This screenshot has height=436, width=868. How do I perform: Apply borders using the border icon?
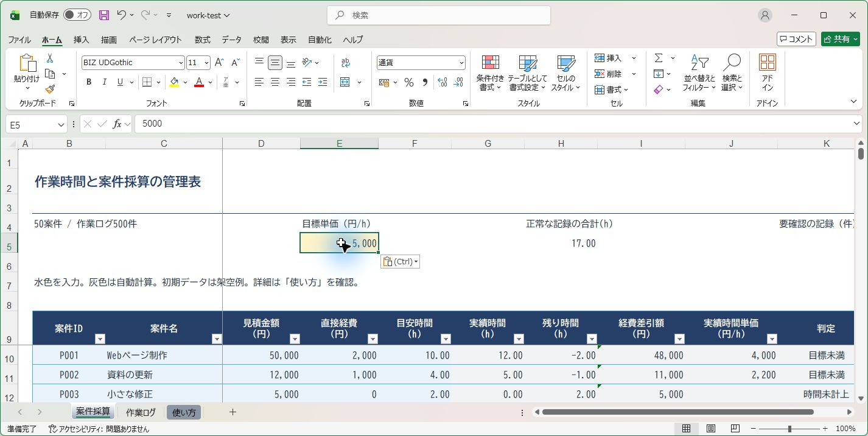coord(147,82)
